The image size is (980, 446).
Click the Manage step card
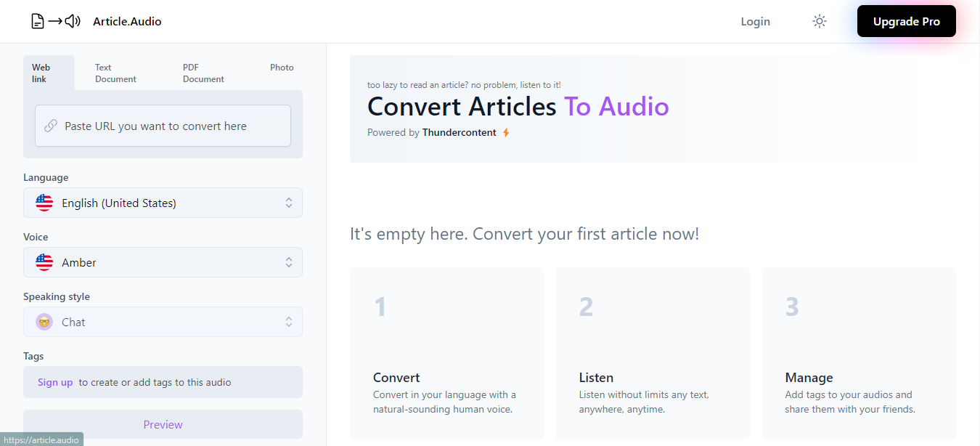[859, 353]
